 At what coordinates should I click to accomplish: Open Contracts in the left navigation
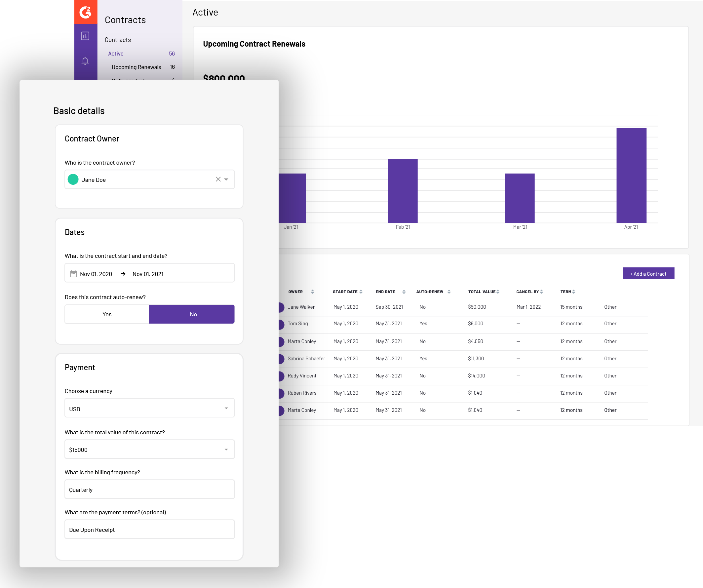click(x=118, y=40)
